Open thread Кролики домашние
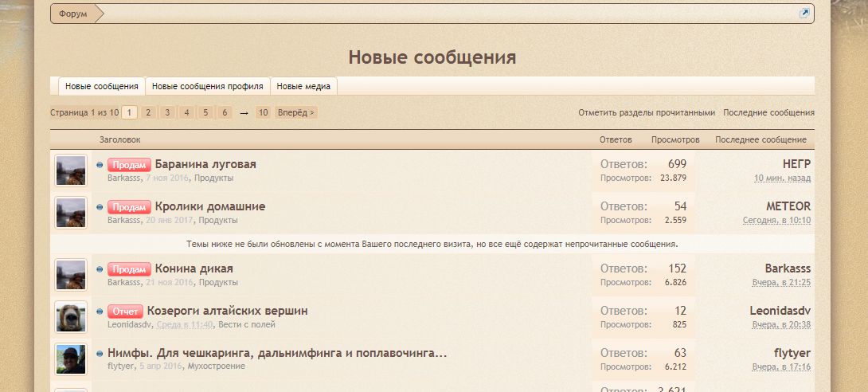Image resolution: width=868 pixels, height=392 pixels. pyautogui.click(x=210, y=206)
